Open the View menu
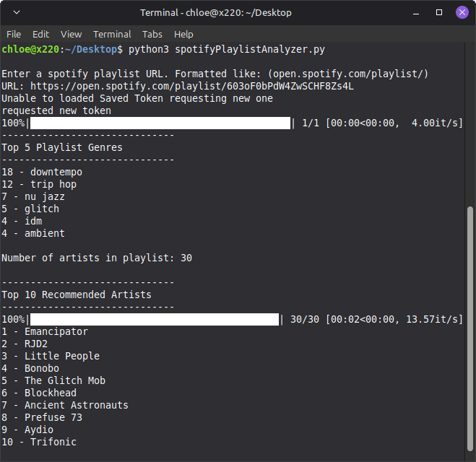476x462 pixels. (71, 34)
